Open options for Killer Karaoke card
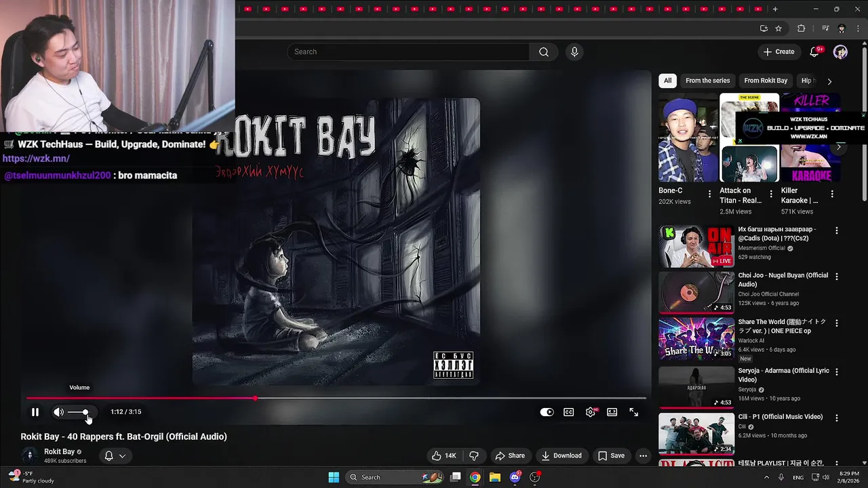The image size is (868, 488). tap(832, 194)
